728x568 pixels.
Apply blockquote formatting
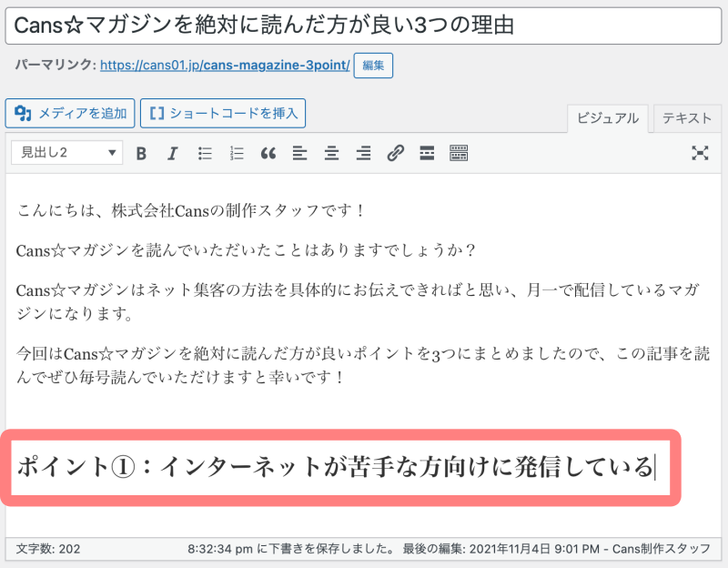click(268, 153)
